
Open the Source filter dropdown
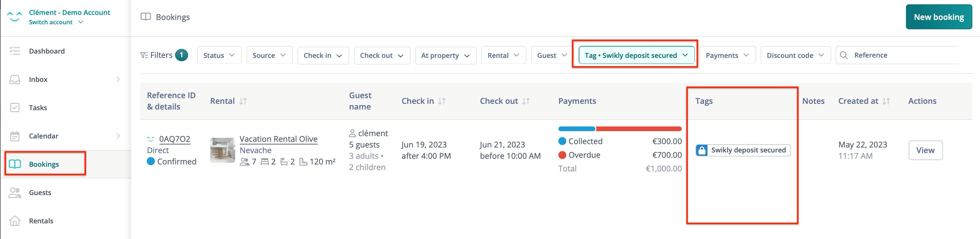pyautogui.click(x=269, y=55)
